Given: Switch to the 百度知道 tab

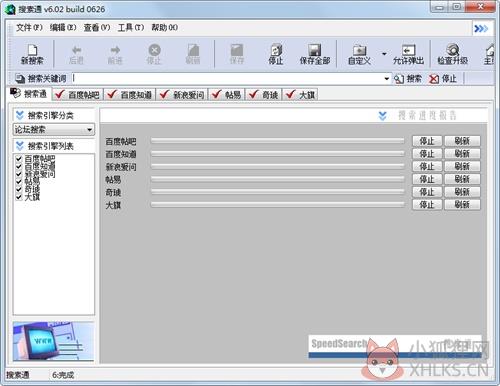Looking at the screenshot, I should pyautogui.click(x=130, y=95).
